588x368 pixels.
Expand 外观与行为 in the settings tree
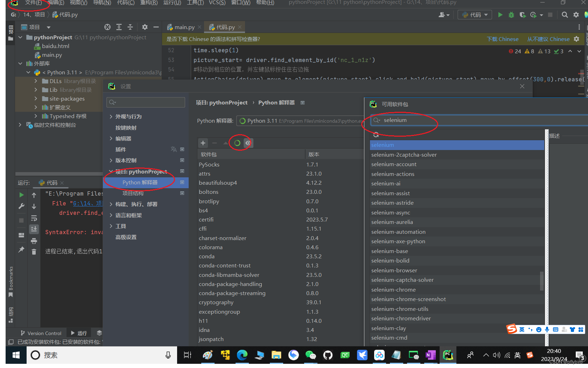pyautogui.click(x=111, y=116)
